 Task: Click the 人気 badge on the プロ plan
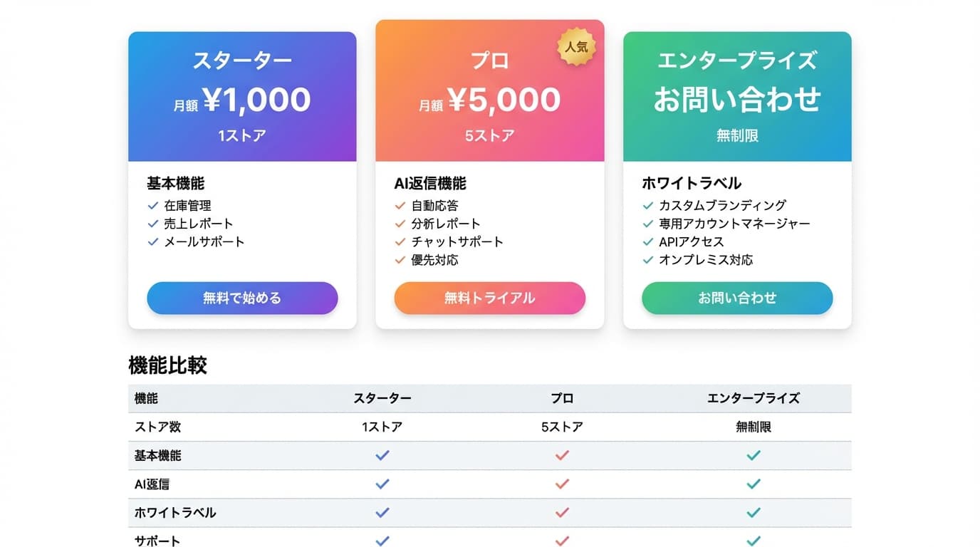[x=578, y=46]
